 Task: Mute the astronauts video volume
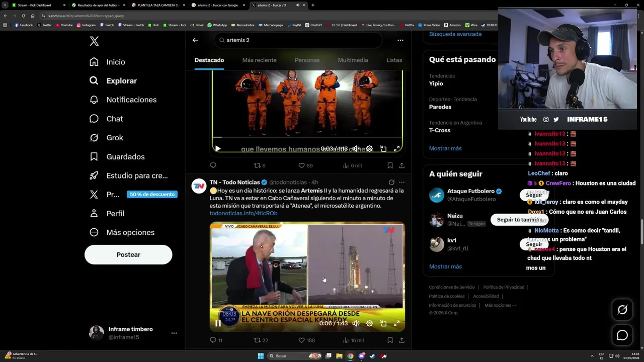(x=355, y=149)
